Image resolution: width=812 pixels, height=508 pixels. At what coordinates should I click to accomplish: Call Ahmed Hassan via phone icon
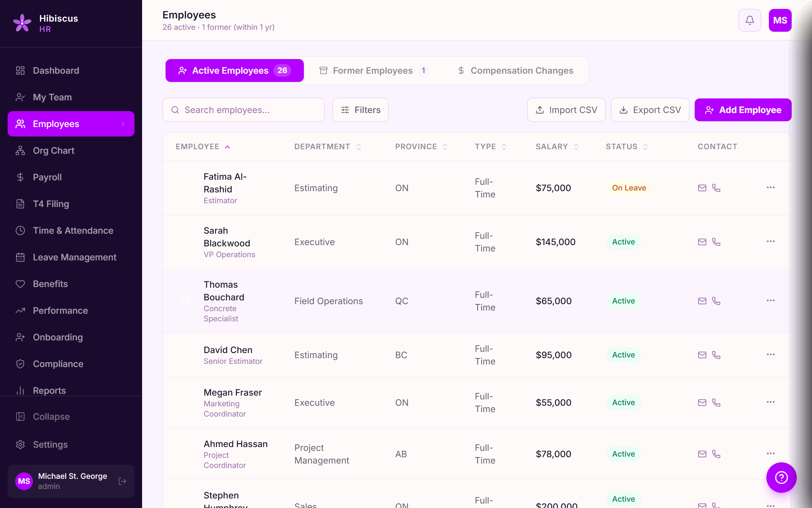click(x=716, y=454)
